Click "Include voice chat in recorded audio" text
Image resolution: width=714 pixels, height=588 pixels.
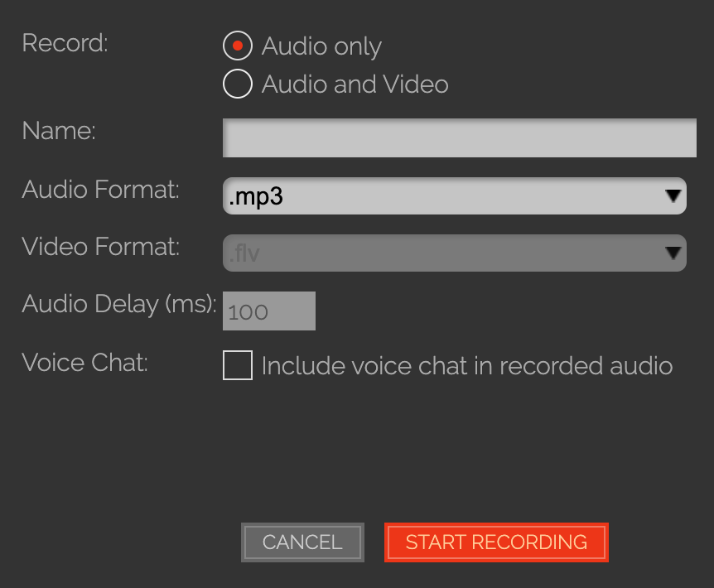pyautogui.click(x=466, y=366)
